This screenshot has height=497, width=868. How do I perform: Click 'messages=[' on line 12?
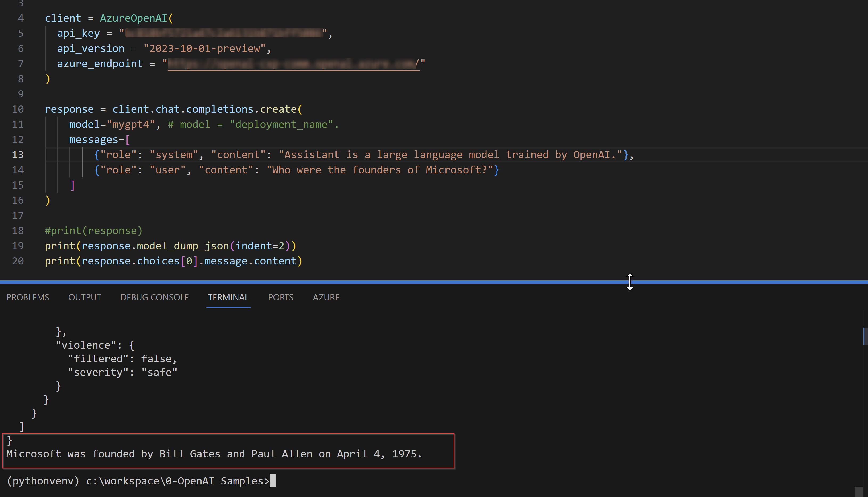(x=100, y=140)
